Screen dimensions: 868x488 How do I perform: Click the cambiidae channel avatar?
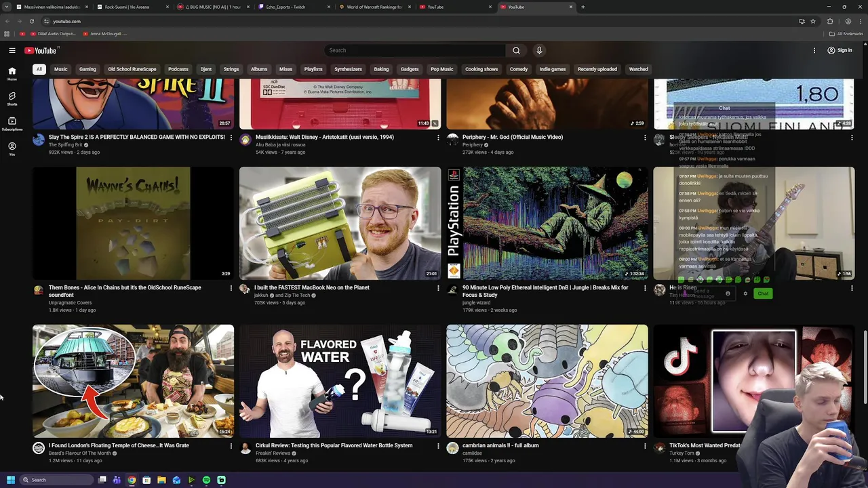click(x=453, y=448)
